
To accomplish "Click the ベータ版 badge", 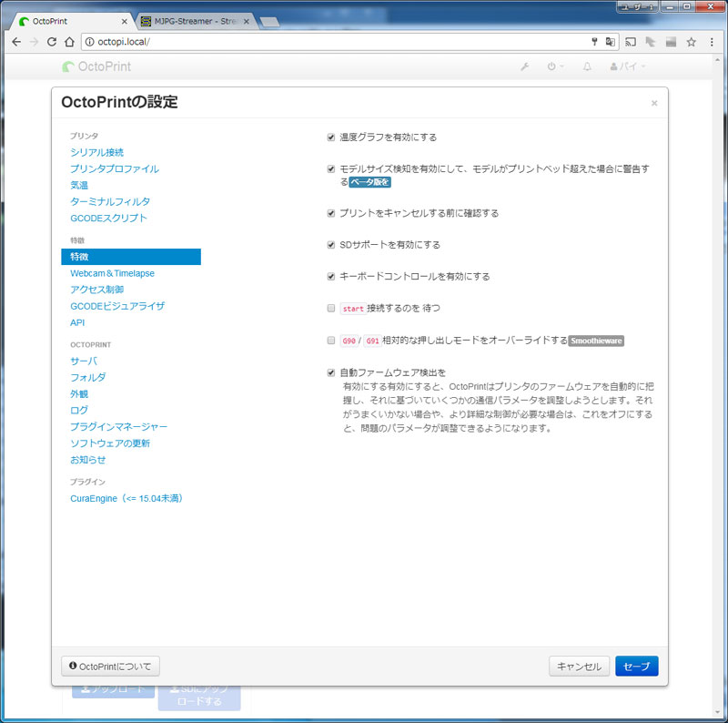I will coord(369,182).
